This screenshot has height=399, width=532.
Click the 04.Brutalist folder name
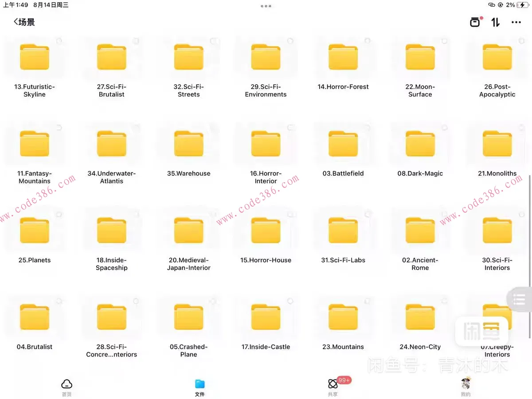(x=35, y=347)
